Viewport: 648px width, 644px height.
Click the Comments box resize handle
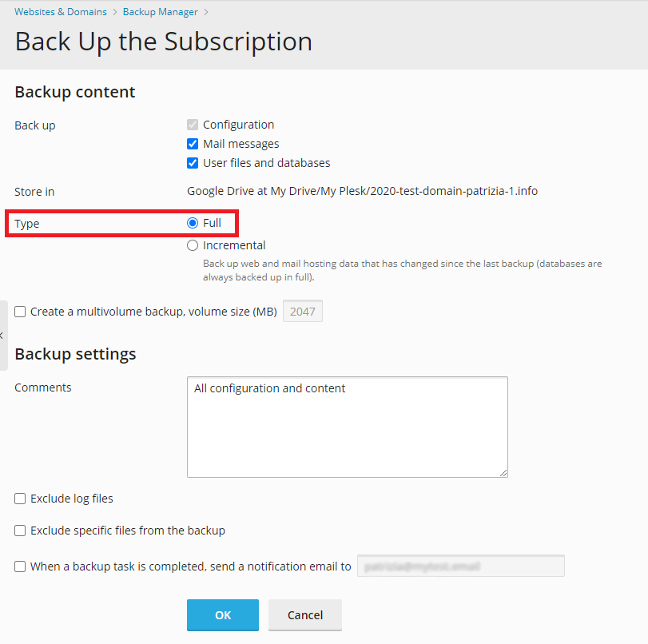(503, 473)
